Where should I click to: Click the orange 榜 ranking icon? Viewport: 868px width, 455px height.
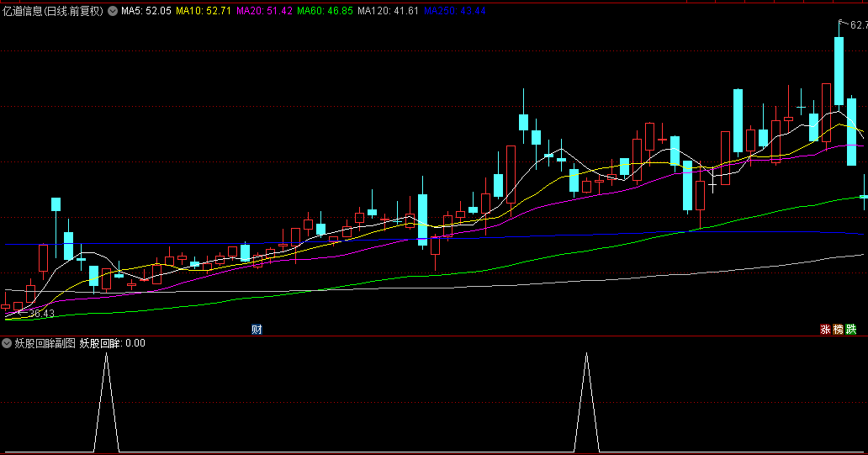839,329
